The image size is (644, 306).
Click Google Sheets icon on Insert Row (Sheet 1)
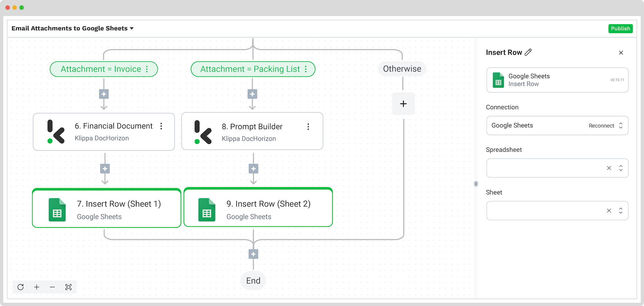coord(57,210)
